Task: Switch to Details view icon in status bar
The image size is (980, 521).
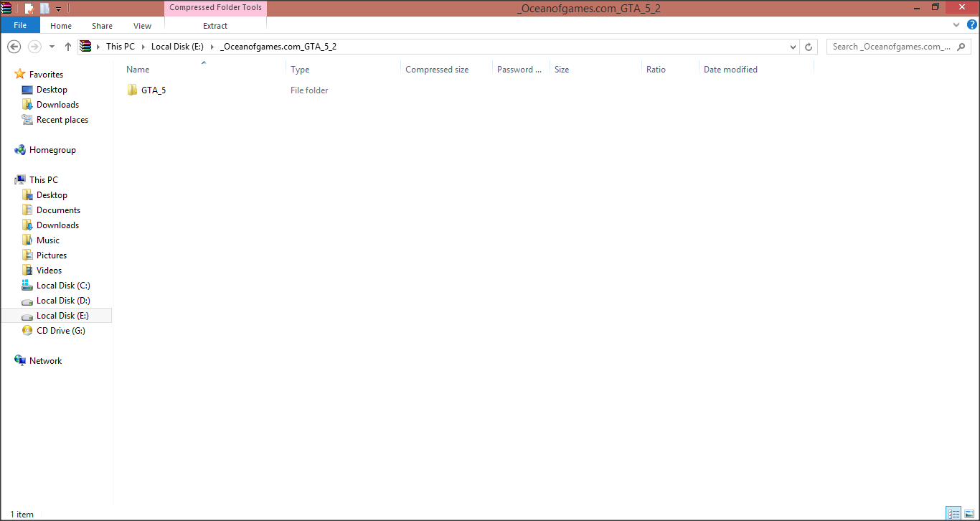Action: [x=953, y=514]
